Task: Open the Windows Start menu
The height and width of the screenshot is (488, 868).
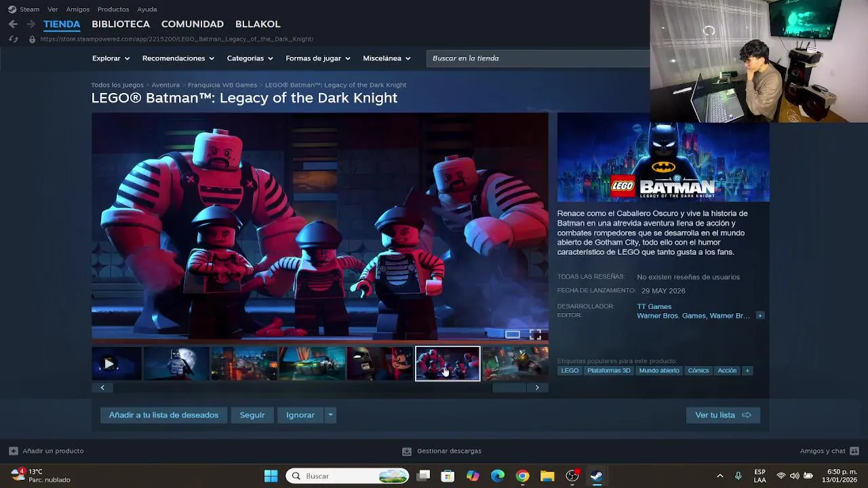Action: pyautogui.click(x=271, y=476)
